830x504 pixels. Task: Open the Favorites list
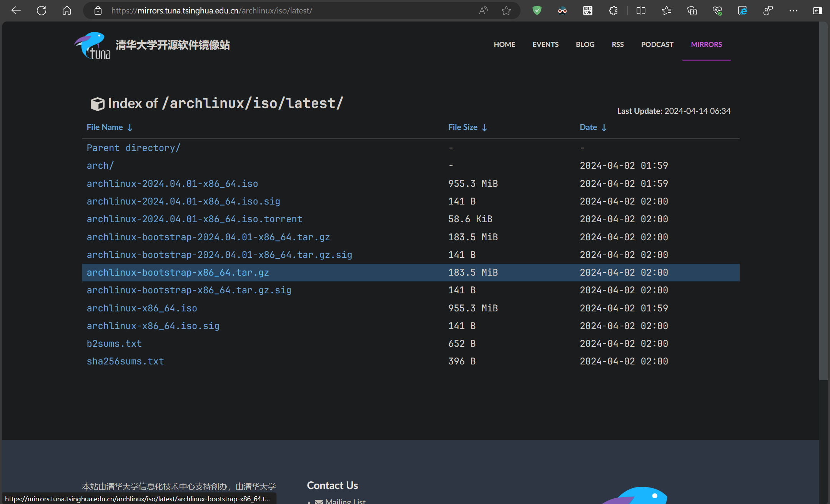(x=667, y=11)
